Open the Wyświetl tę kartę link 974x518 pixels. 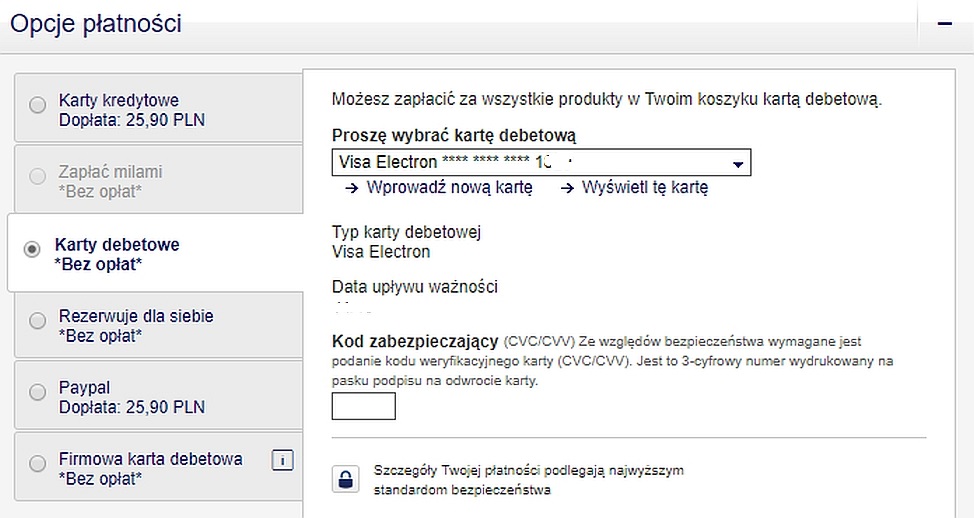point(645,188)
